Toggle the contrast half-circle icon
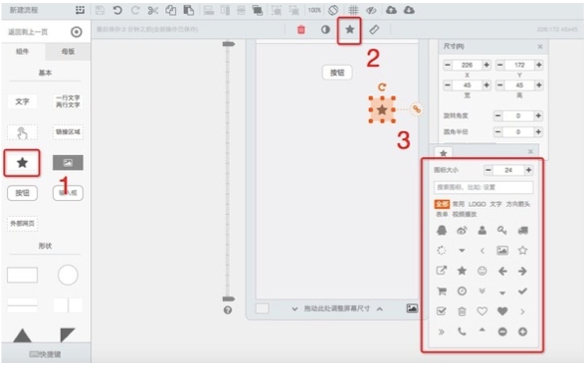Viewport: 588px width, 367px height. [325, 30]
